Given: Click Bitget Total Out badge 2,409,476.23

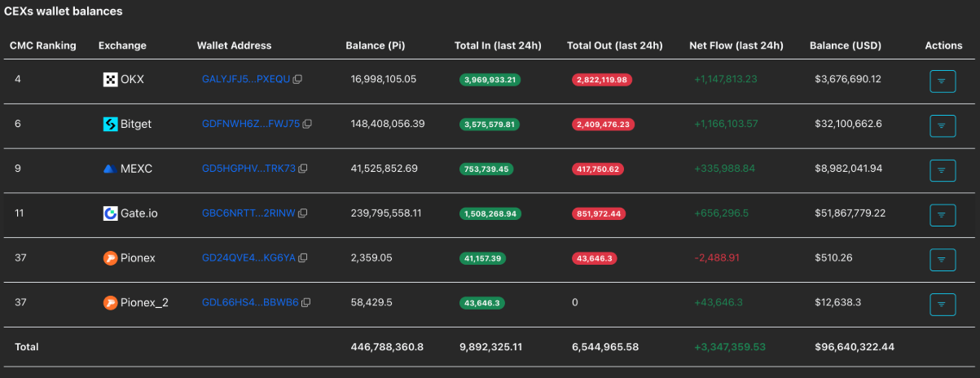Looking at the screenshot, I should (603, 125).
